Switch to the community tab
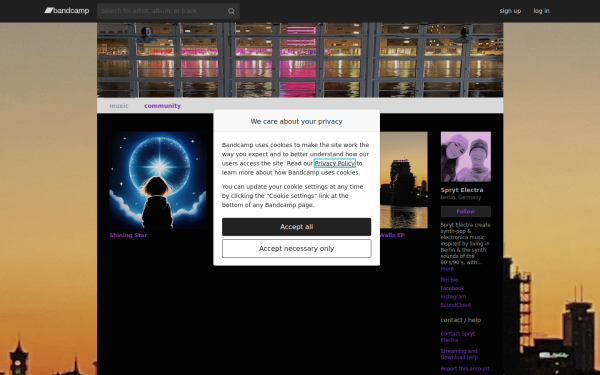 point(162,106)
